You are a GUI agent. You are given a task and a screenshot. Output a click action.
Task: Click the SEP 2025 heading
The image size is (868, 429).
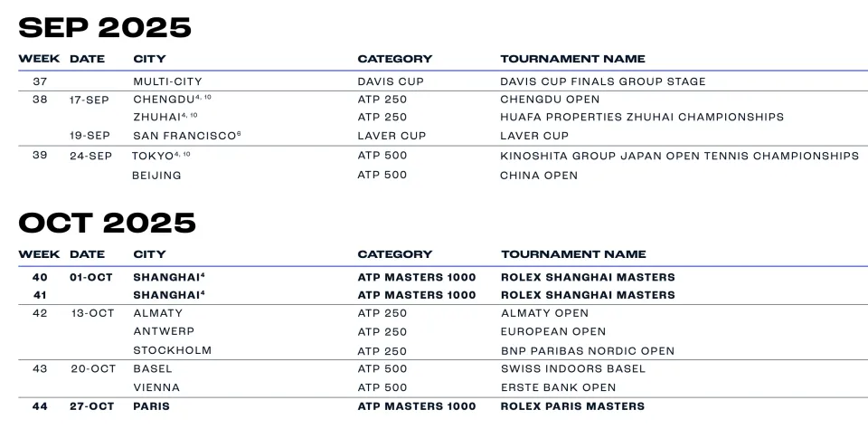pyautogui.click(x=105, y=27)
